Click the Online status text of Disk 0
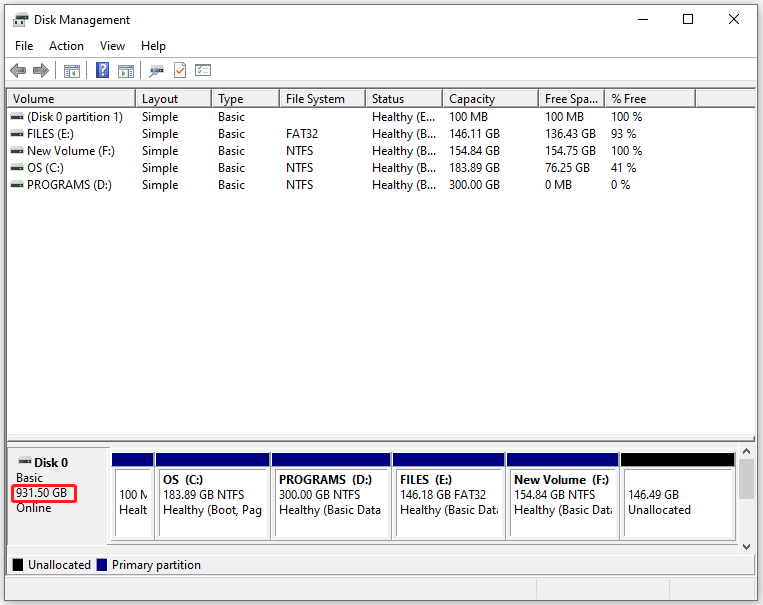The image size is (763, 605). tap(34, 508)
